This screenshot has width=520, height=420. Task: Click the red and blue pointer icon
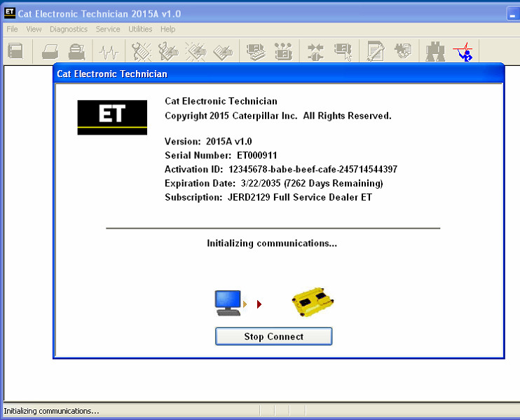pos(463,51)
